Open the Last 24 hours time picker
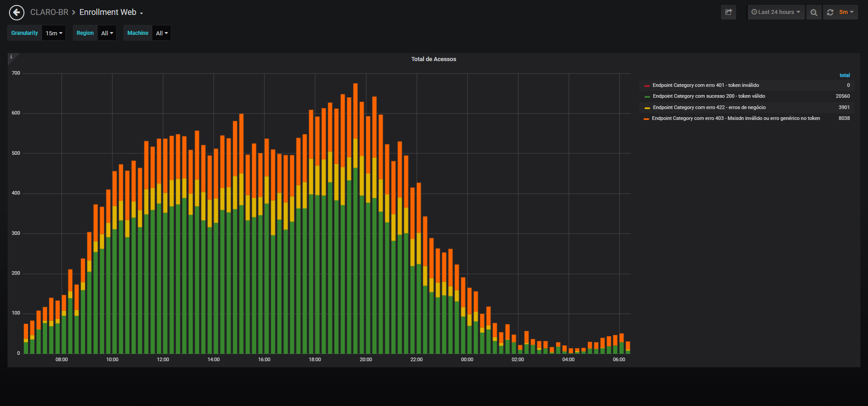 tap(776, 12)
